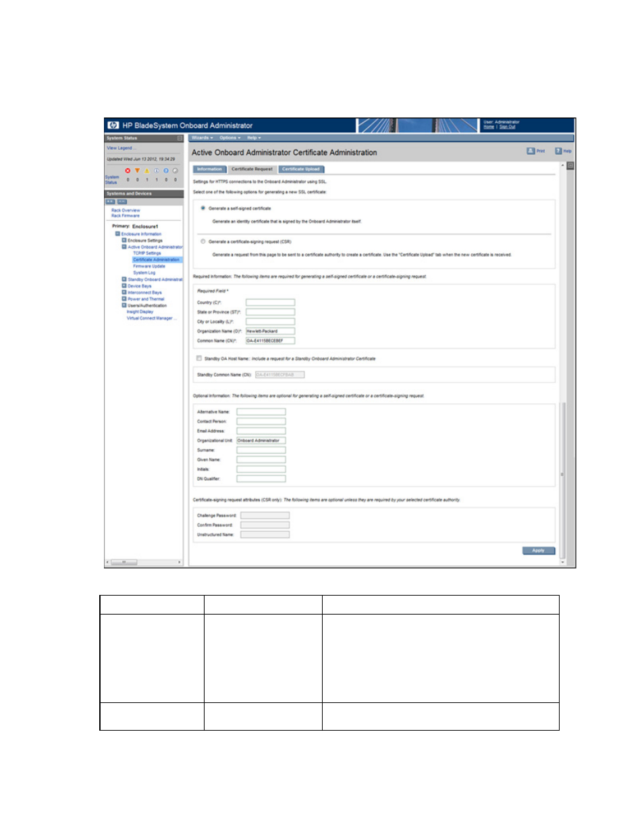Click the grey status icon after unknown
Screen dimensions: 644x834
[175, 171]
